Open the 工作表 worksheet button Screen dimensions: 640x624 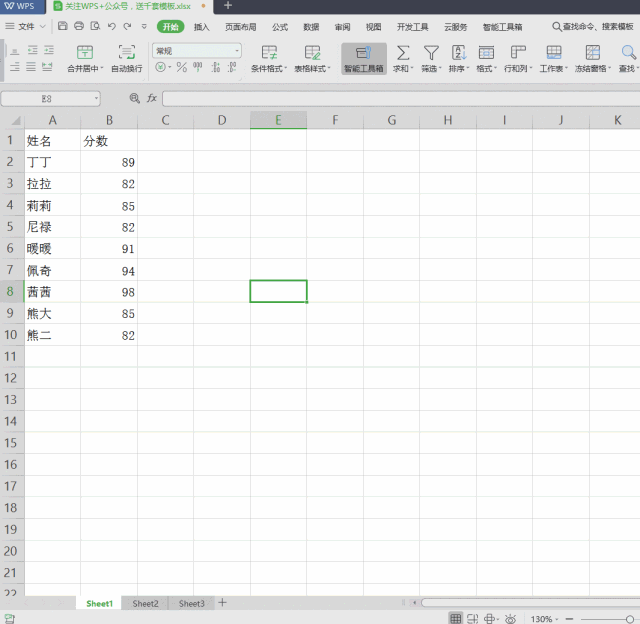pos(553,59)
